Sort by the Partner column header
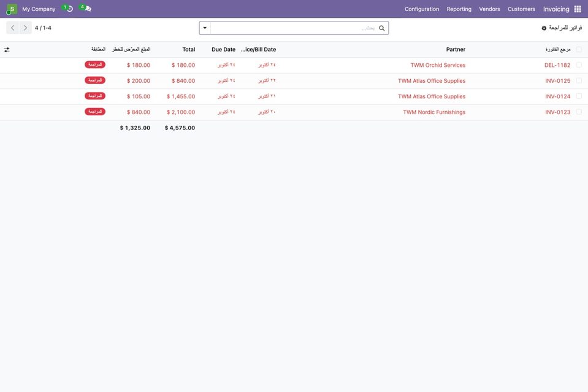588x392 pixels. pyautogui.click(x=456, y=50)
